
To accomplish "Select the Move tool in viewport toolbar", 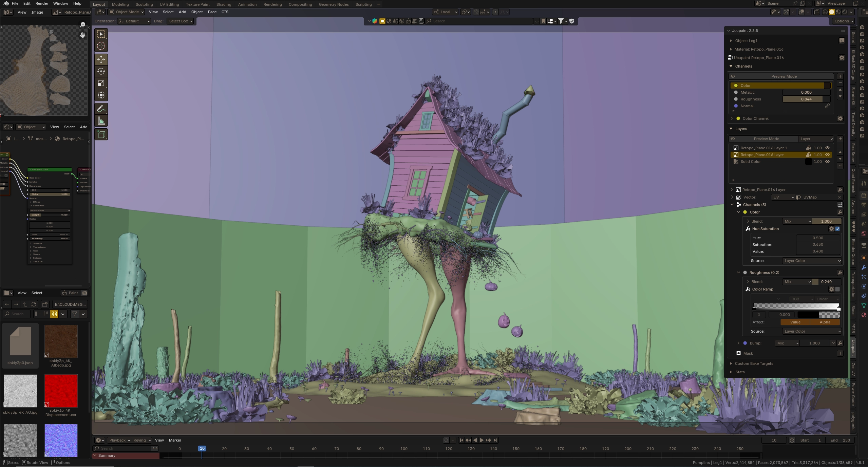I will [101, 59].
